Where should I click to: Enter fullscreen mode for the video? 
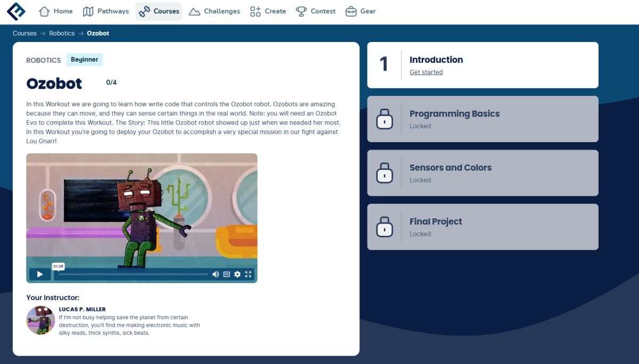[248, 275]
